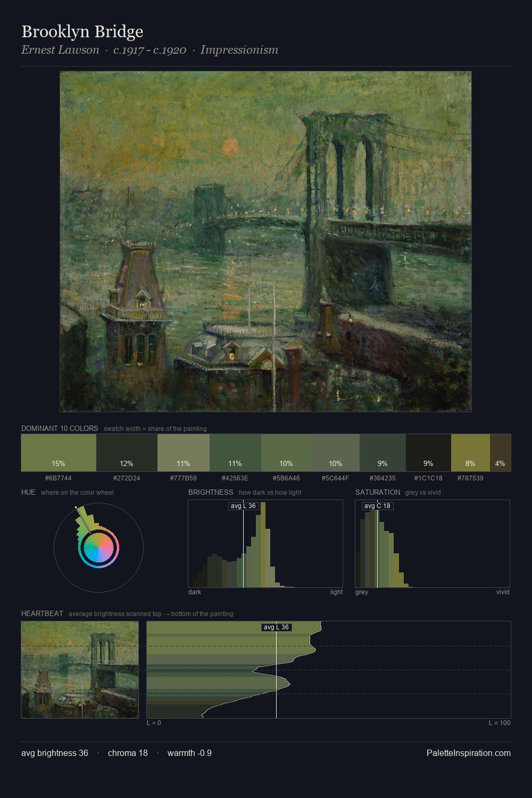Click the L = 0 axis label

point(154,723)
